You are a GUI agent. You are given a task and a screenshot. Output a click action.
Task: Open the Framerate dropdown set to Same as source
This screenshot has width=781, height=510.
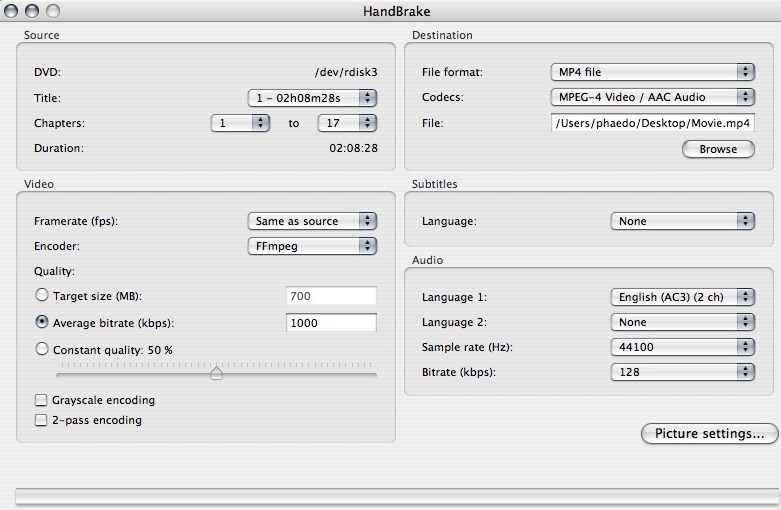(312, 221)
